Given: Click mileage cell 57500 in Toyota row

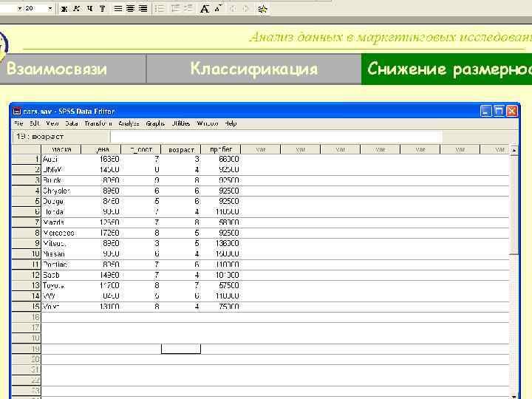Looking at the screenshot, I should tap(220, 286).
